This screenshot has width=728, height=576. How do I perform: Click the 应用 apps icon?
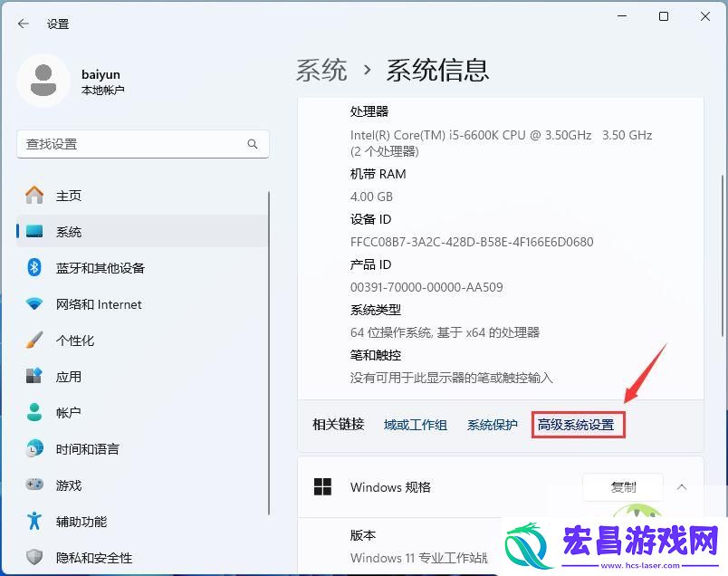pos(34,376)
